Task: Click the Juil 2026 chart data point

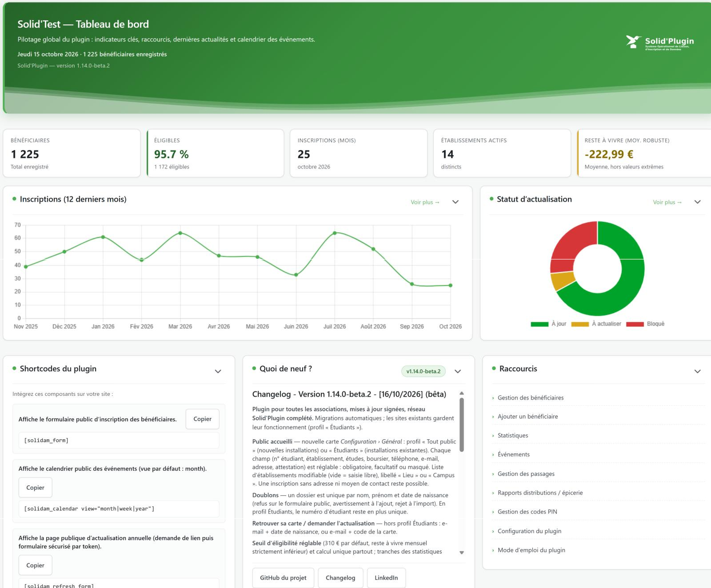Action: pos(335,233)
